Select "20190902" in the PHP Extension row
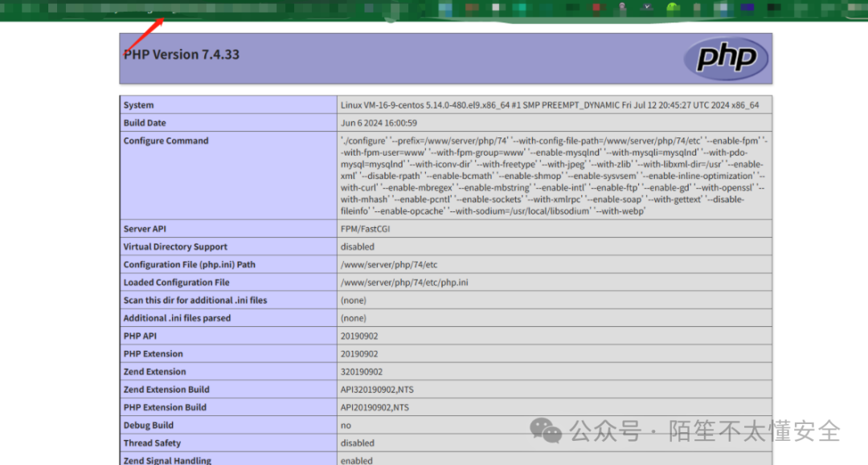The height and width of the screenshot is (465, 868). pyautogui.click(x=359, y=353)
